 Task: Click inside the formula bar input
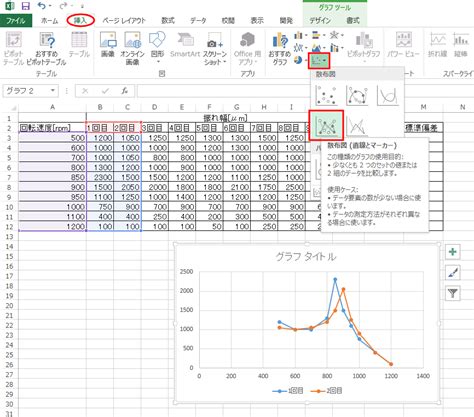coord(223,91)
